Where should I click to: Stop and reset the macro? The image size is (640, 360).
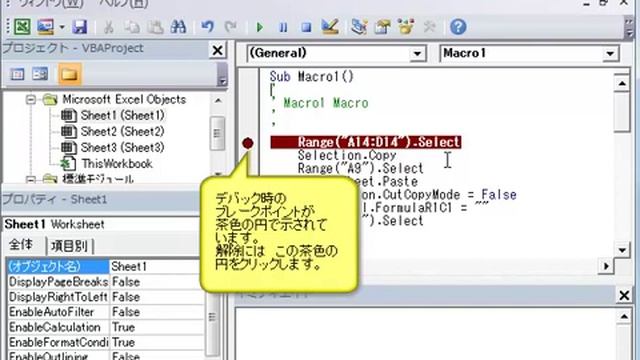point(306,27)
